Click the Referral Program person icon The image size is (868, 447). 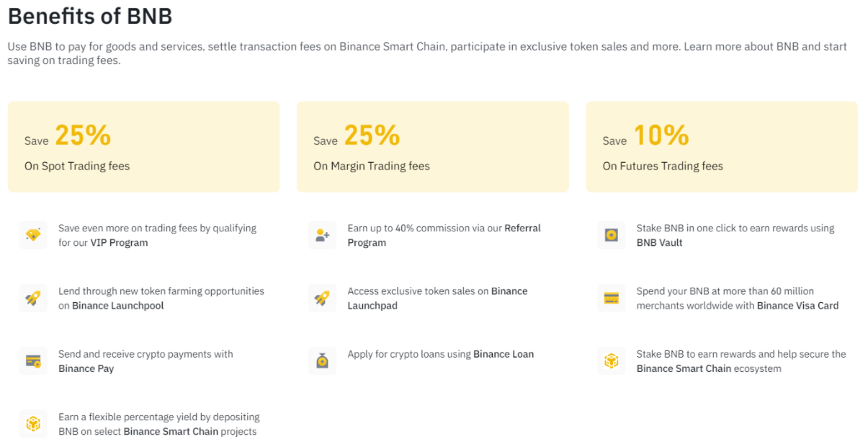click(x=322, y=235)
